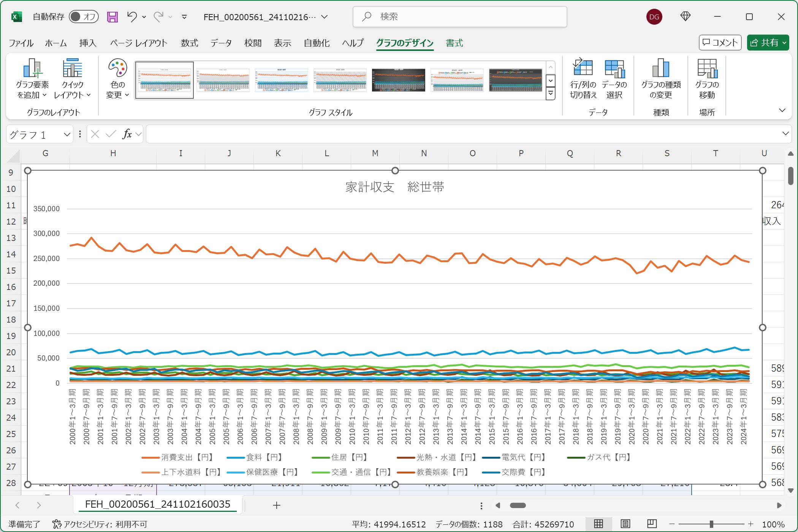Click legend entry 保健医療【円】
The image size is (798, 532).
[x=263, y=472]
